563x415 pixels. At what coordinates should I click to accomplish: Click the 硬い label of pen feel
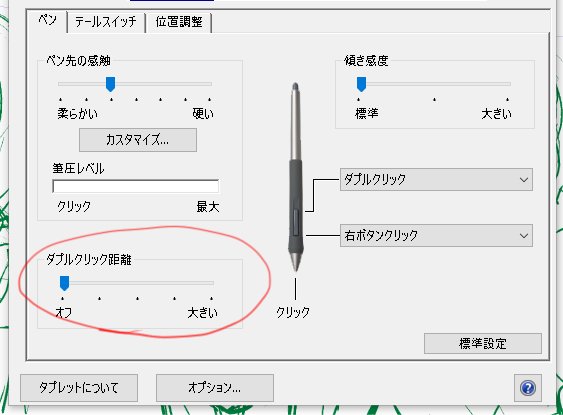pos(203,114)
